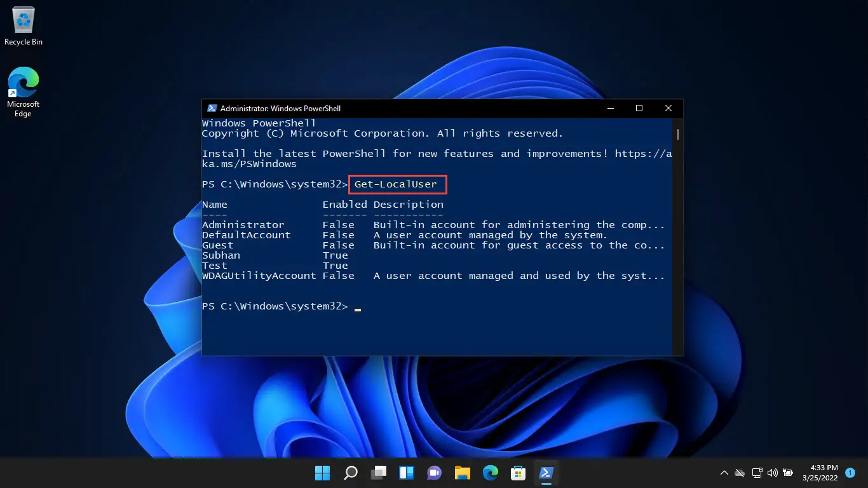Open File Explorer from the taskbar
Viewport: 868px width, 488px height.
(462, 473)
